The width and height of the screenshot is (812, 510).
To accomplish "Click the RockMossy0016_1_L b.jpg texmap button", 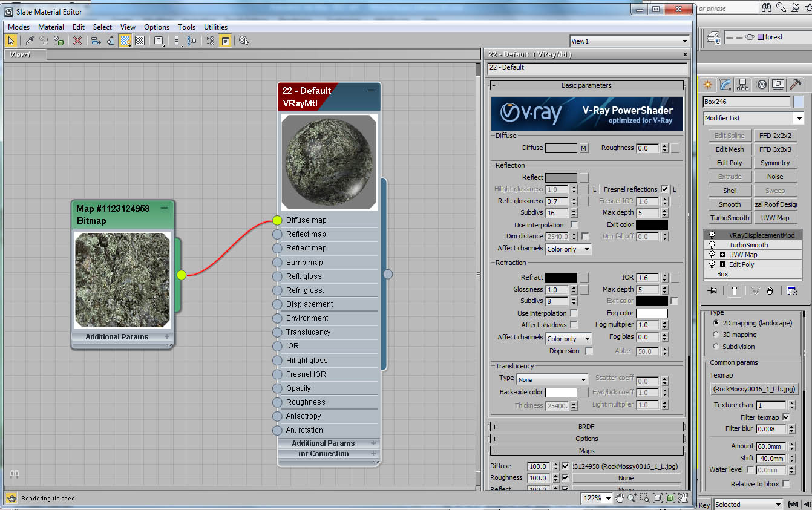I will point(755,389).
